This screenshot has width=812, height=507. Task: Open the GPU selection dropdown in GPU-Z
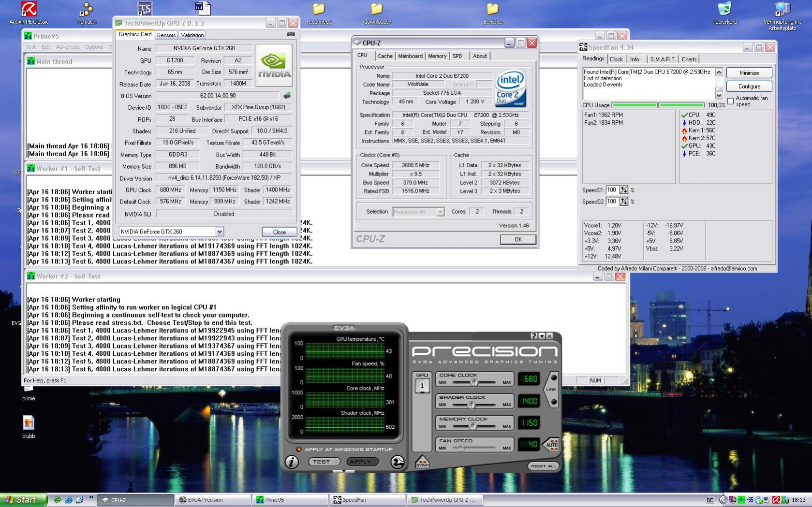[x=220, y=232]
